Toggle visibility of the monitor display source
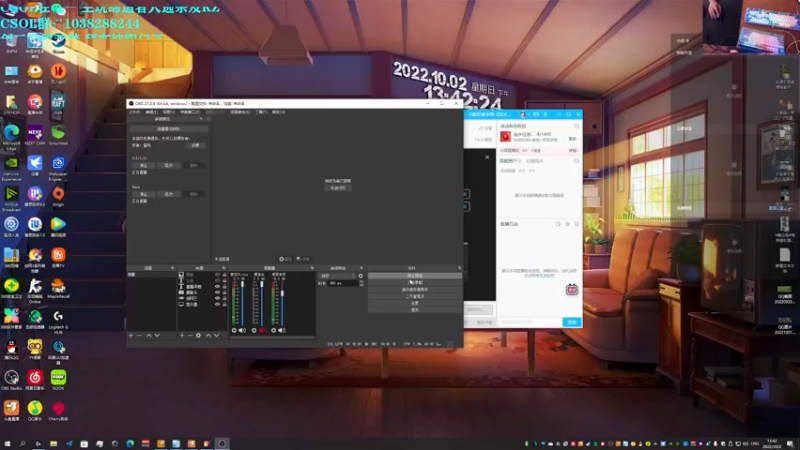Image resolution: width=800 pixels, height=450 pixels. tap(217, 304)
